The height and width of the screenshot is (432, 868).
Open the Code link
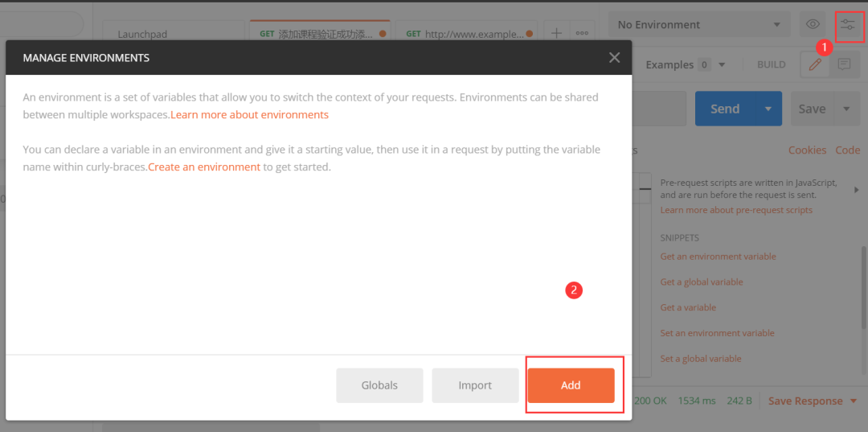pyautogui.click(x=848, y=150)
